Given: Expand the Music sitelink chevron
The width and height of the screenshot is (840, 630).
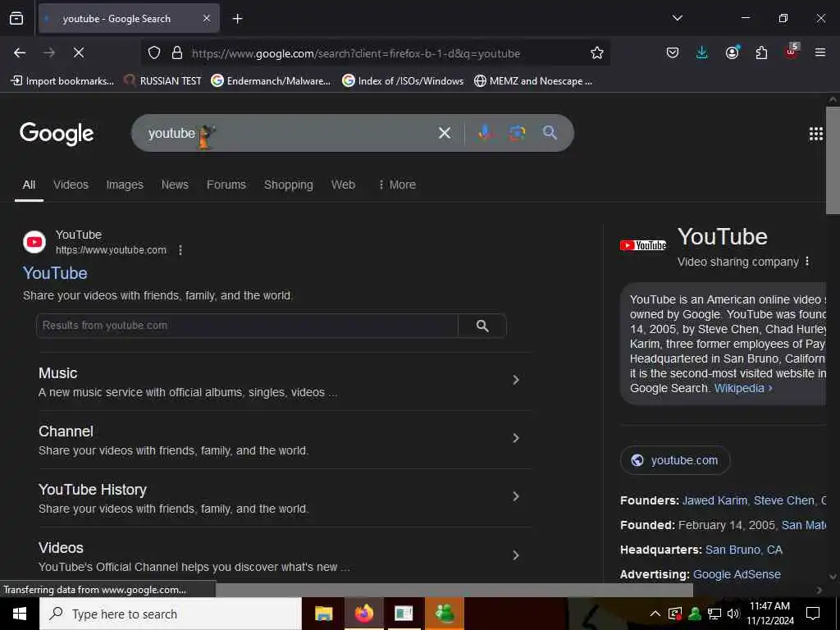Looking at the screenshot, I should (516, 380).
